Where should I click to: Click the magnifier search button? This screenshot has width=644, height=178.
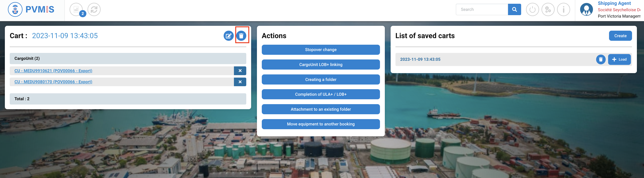point(514,10)
